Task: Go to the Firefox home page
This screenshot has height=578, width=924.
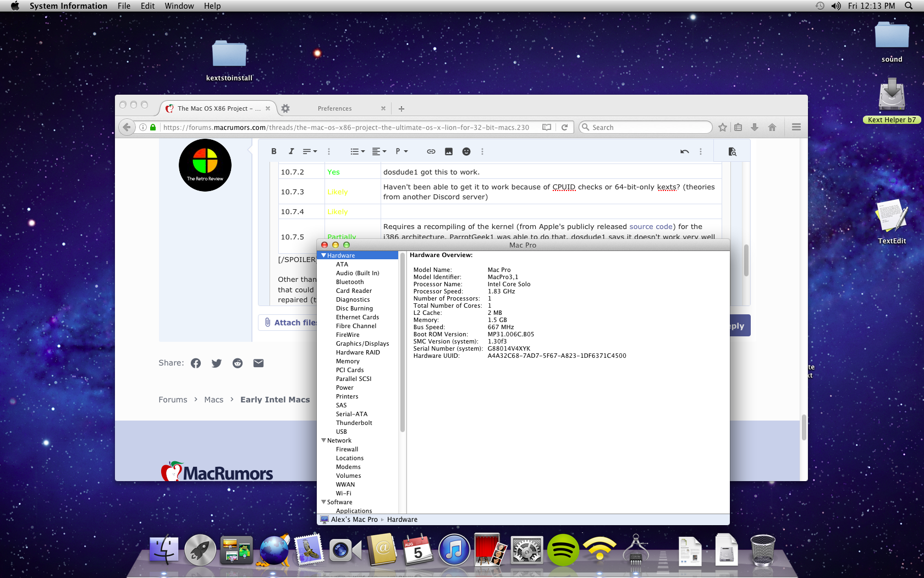Action: (x=772, y=127)
